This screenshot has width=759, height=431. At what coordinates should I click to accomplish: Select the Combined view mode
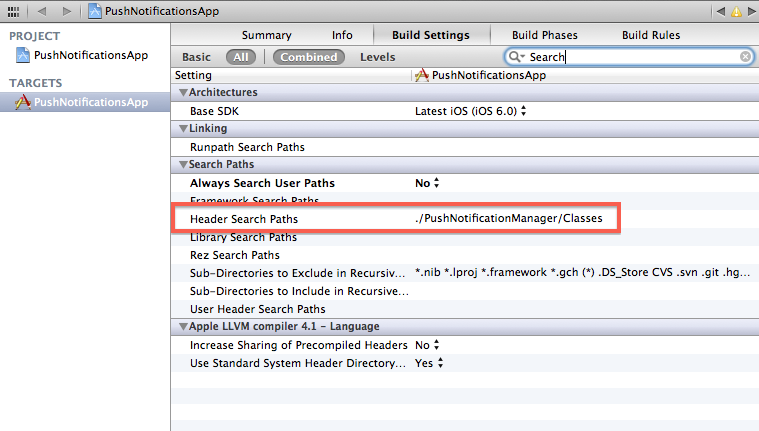click(309, 57)
